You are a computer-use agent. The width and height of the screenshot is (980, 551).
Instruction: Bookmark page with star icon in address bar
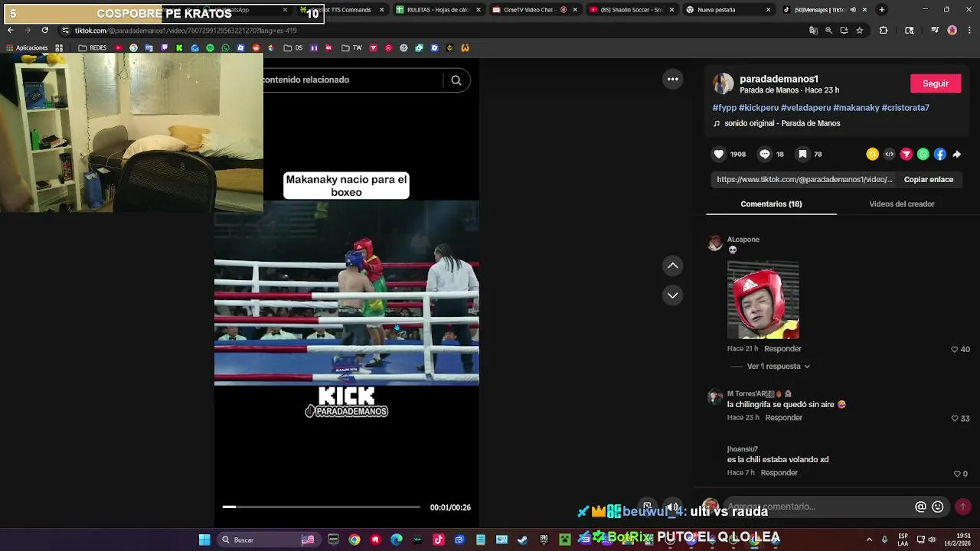click(860, 31)
